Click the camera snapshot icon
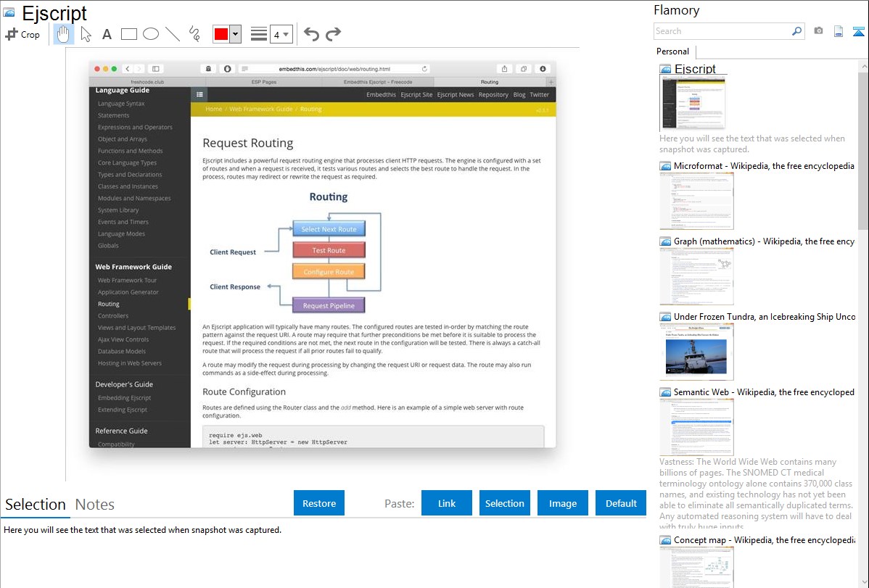The width and height of the screenshot is (869, 588). coord(818,31)
